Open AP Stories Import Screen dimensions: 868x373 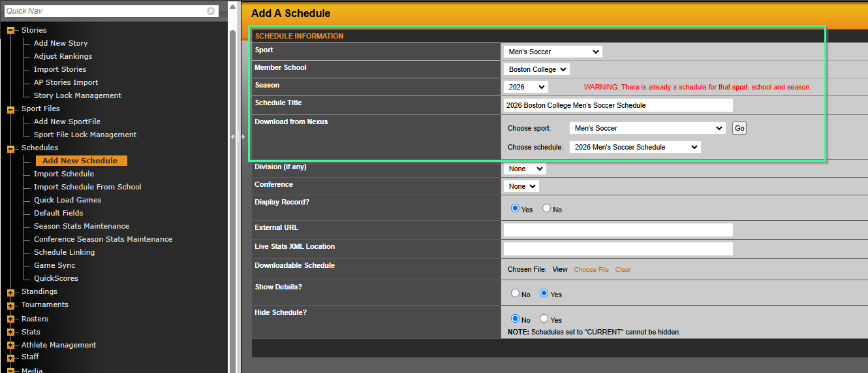pos(66,82)
